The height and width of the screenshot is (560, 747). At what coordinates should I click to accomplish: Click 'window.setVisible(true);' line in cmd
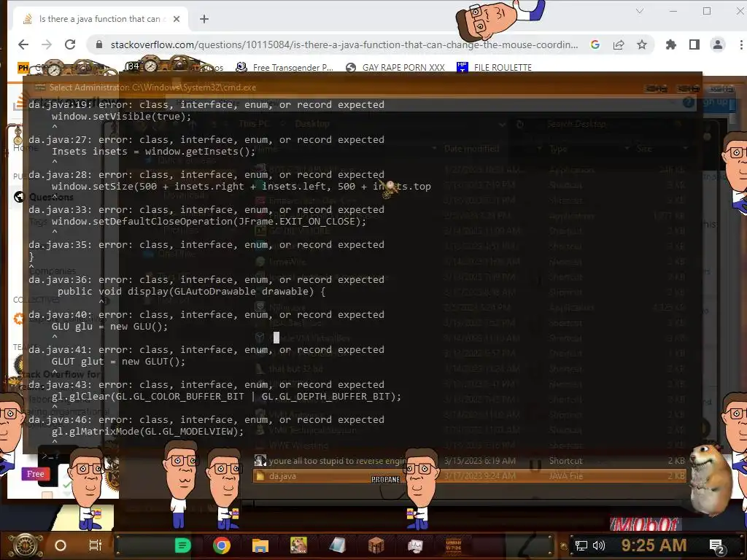tap(122, 116)
